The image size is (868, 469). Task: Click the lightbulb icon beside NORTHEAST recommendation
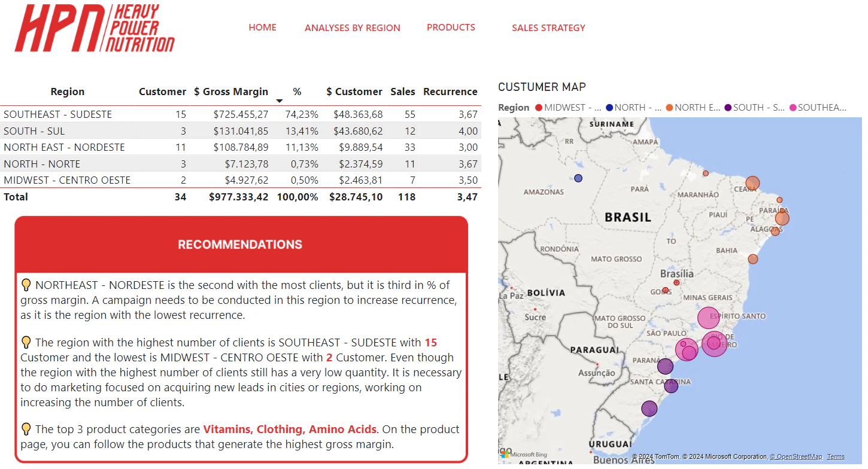tap(26, 285)
